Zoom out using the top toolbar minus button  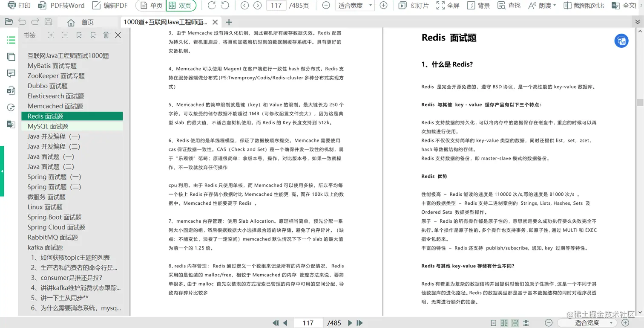tap(326, 6)
